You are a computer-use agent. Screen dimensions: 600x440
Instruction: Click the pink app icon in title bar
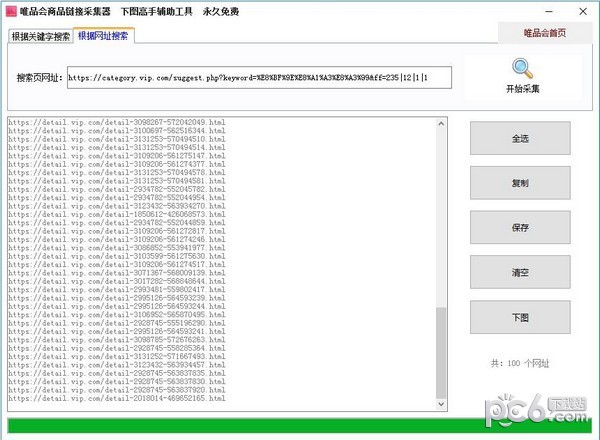[x=11, y=11]
